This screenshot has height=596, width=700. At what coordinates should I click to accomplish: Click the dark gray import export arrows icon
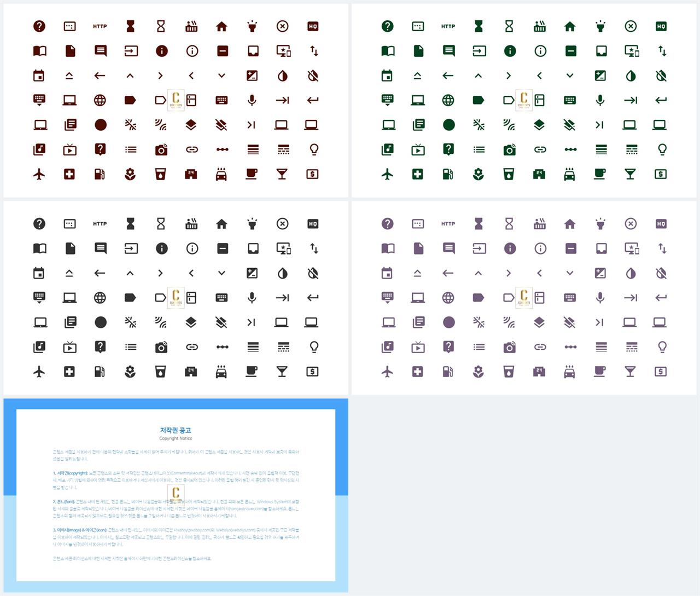pos(314,248)
